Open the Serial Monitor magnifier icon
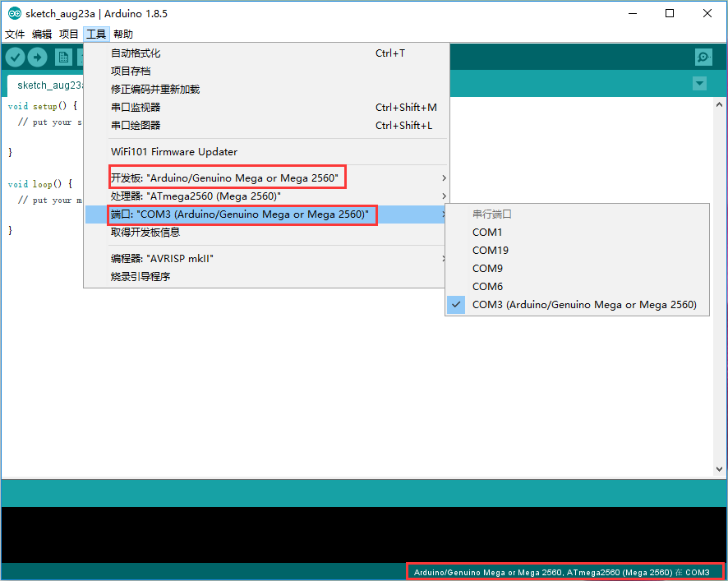The width and height of the screenshot is (728, 581). [703, 58]
